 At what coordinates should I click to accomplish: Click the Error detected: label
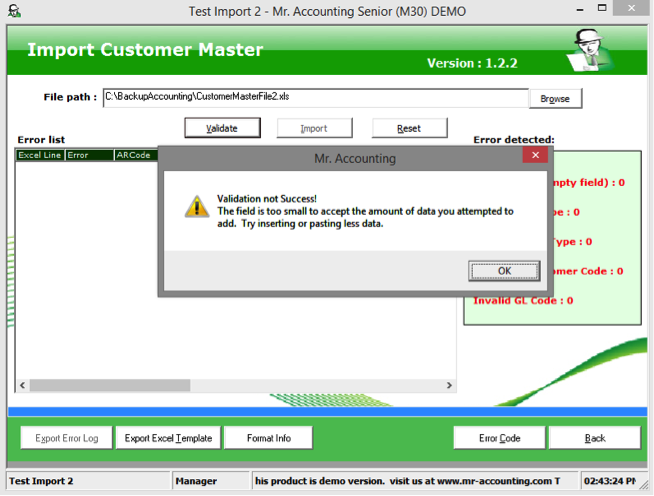514,140
